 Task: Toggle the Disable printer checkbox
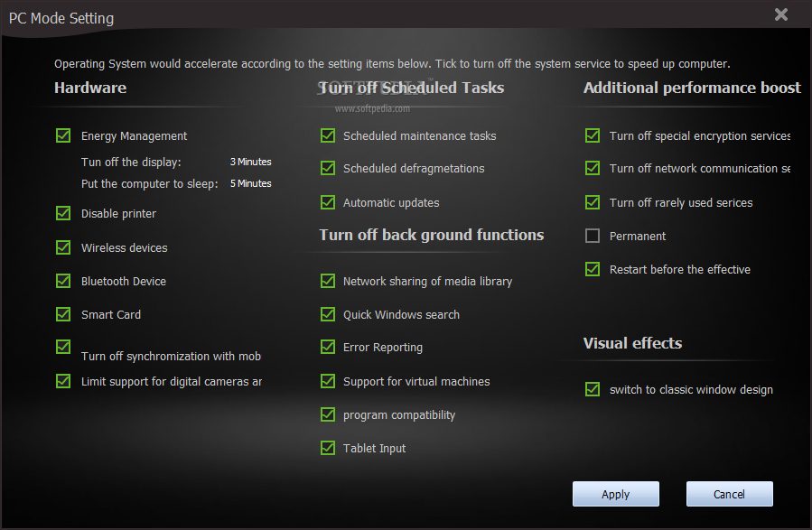[63, 213]
